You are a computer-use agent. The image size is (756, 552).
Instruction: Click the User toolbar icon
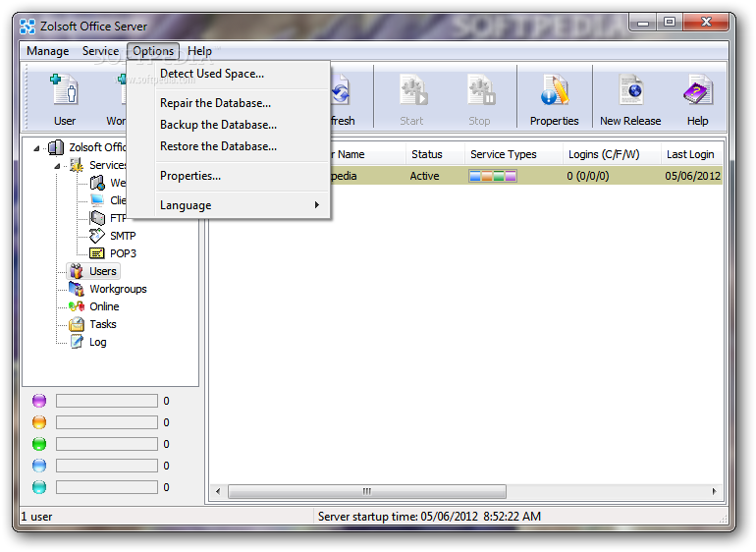(65, 90)
